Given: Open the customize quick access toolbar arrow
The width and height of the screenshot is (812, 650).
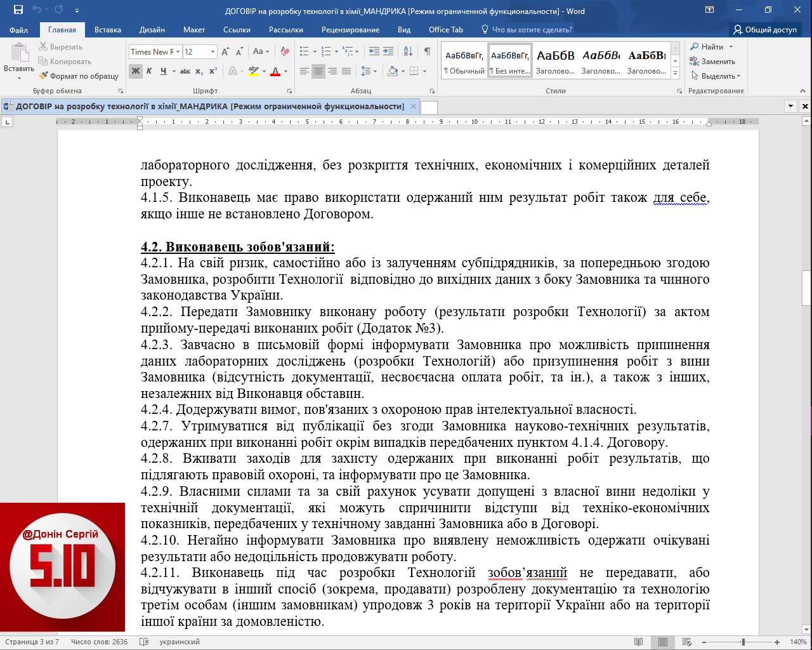Looking at the screenshot, I should click(x=77, y=10).
